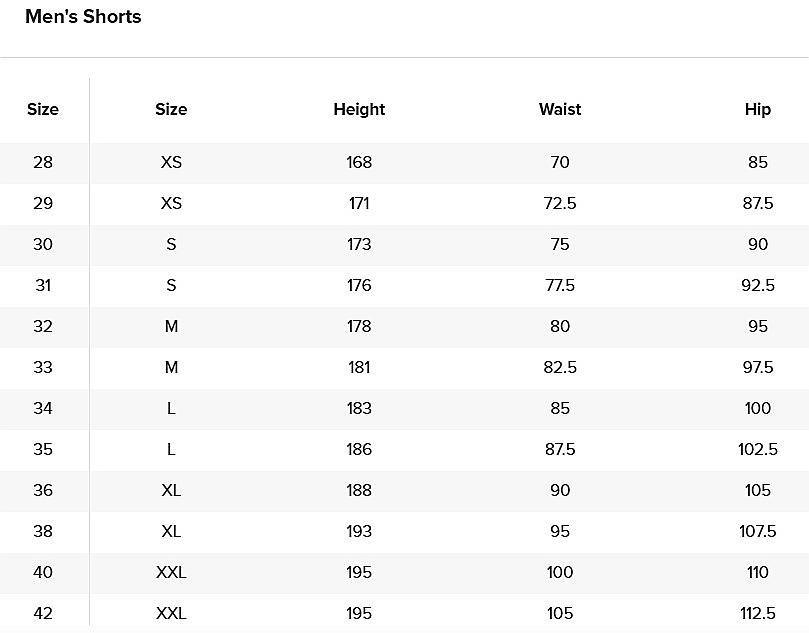Click the waist value 77.5
Image resolution: width=809 pixels, height=633 pixels.
560,285
